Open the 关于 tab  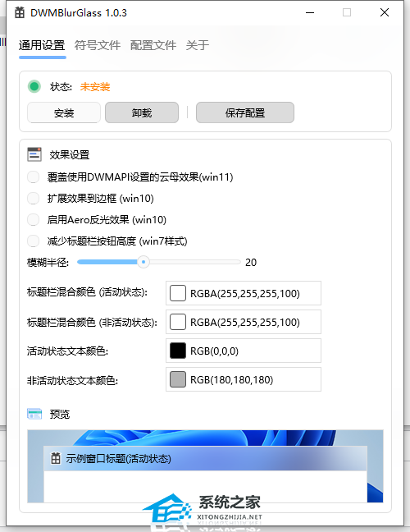[197, 45]
